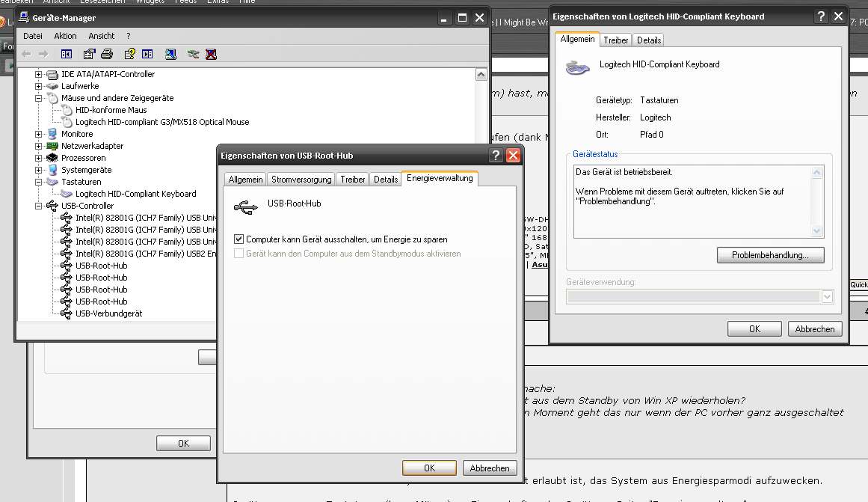Open the Ansicht menu
Image resolution: width=868 pixels, height=502 pixels.
point(101,36)
